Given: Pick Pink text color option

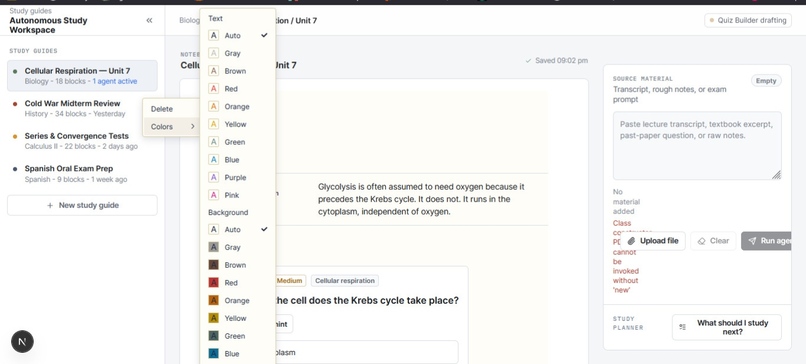Looking at the screenshot, I should pos(237,195).
